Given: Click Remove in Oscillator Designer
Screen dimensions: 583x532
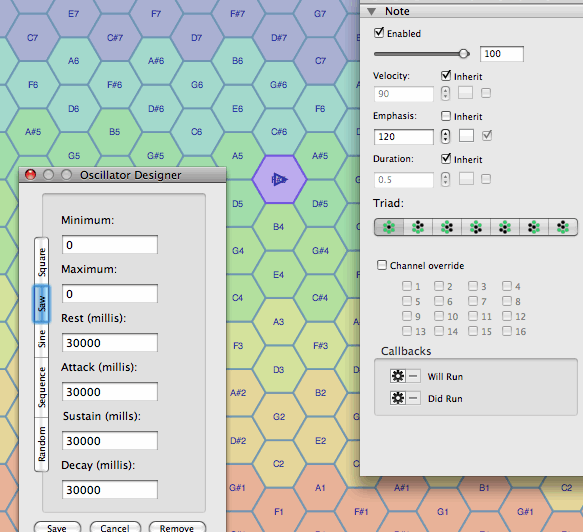Looking at the screenshot, I should coord(177,528).
